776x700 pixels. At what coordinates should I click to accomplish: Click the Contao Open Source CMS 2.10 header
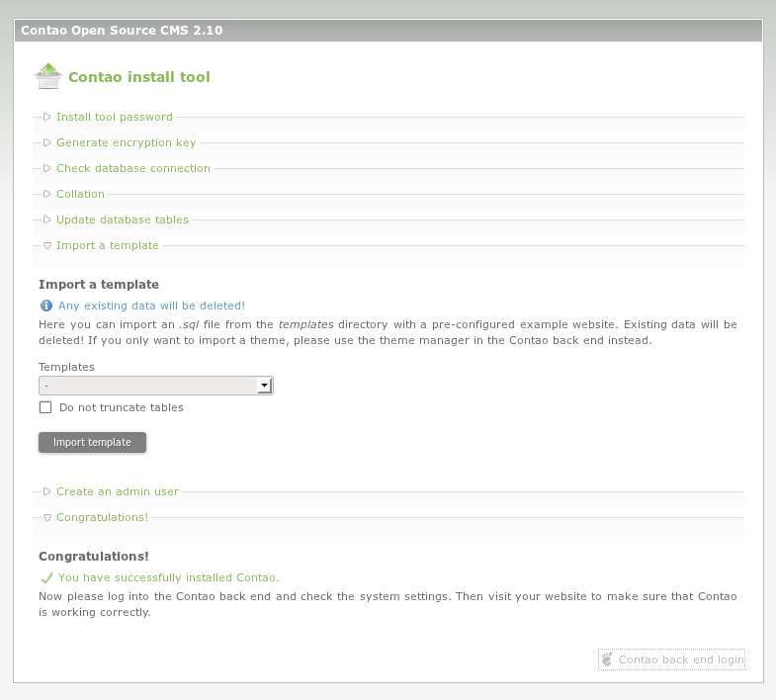(x=122, y=31)
